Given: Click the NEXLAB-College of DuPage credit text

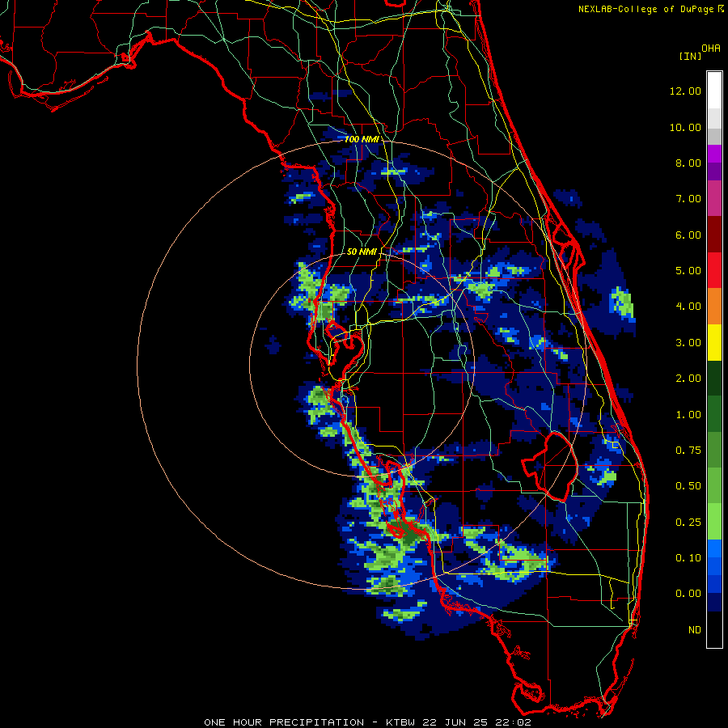Looking at the screenshot, I should [x=645, y=9].
